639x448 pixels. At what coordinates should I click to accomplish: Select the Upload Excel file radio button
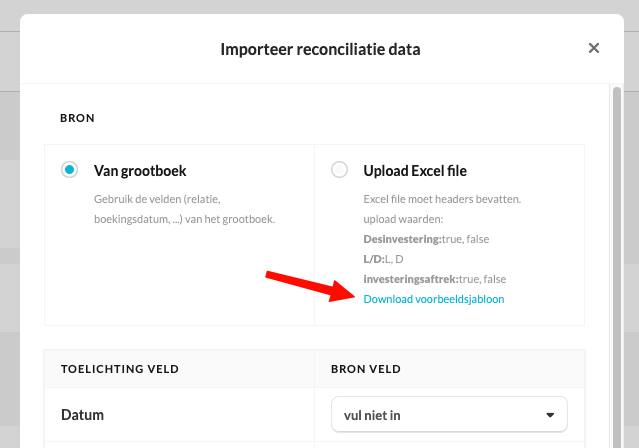tap(339, 170)
